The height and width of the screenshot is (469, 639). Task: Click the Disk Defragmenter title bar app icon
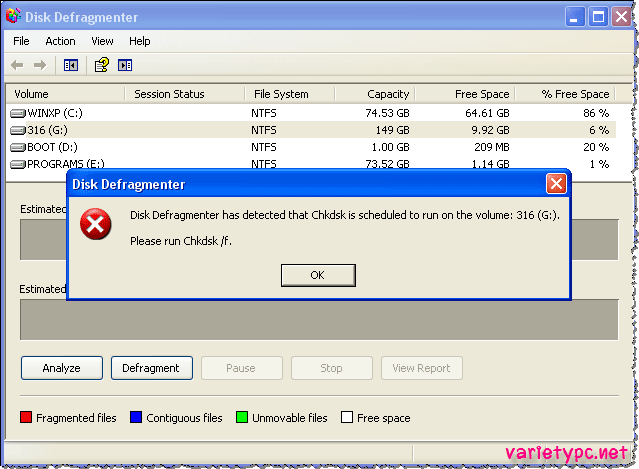point(13,16)
